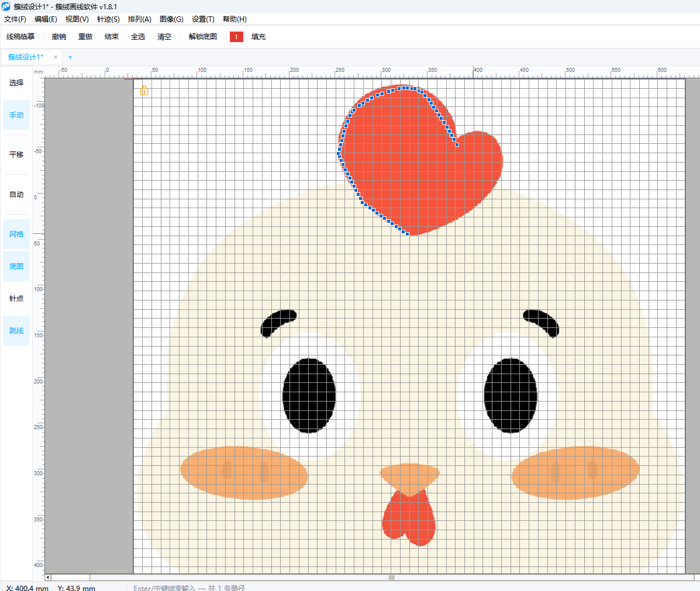Open the 图像(G) menu

pos(171,19)
